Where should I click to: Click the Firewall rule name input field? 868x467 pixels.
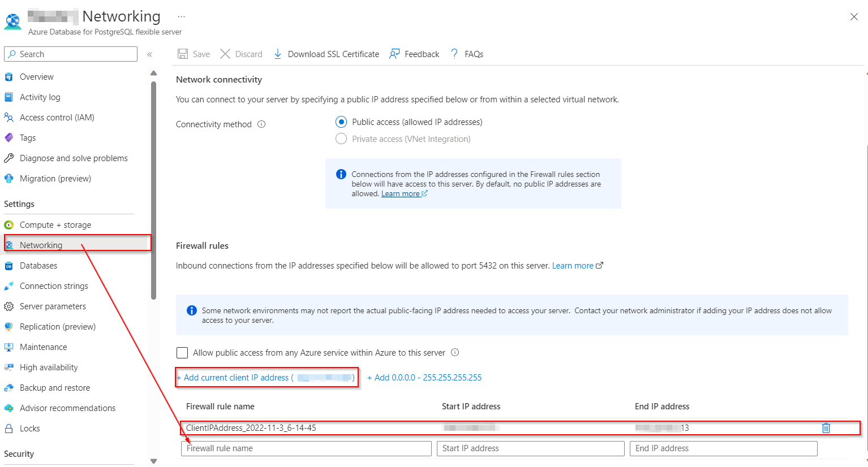coord(306,448)
